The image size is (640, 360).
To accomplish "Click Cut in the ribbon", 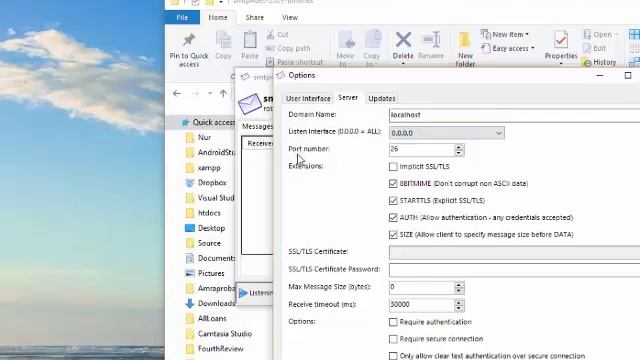I will pos(278,35).
